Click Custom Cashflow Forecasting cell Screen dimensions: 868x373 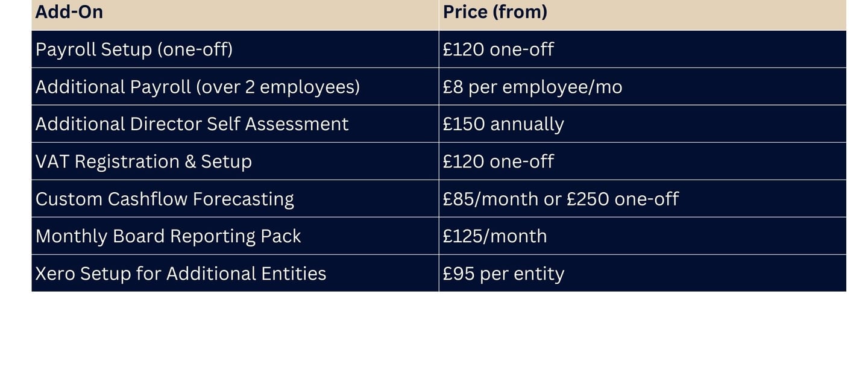click(235, 199)
